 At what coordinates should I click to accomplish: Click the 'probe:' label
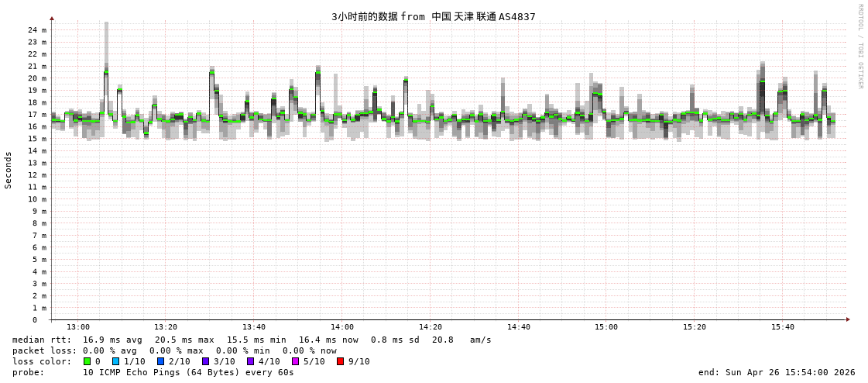28,372
